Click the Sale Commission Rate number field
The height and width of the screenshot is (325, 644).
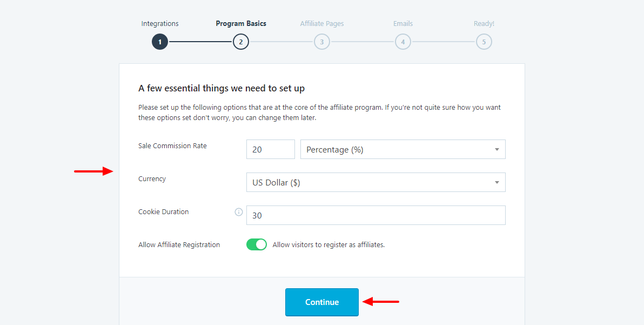(270, 150)
